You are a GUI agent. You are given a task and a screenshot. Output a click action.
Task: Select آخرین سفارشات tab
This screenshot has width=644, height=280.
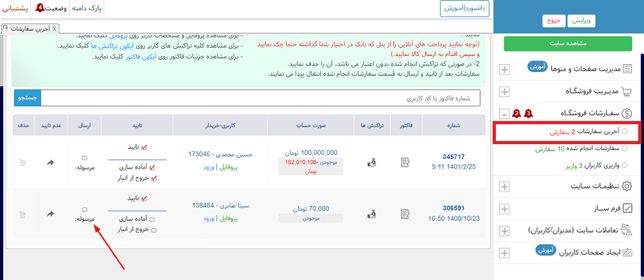[x=29, y=29]
